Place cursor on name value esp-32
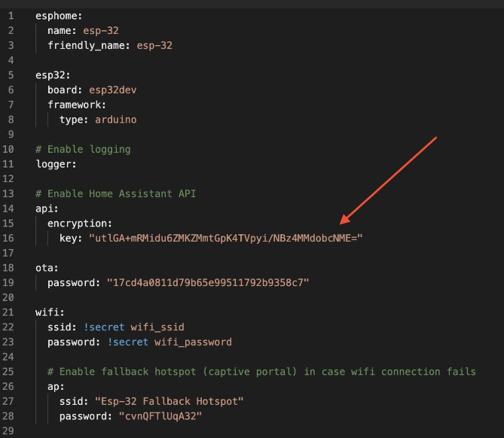This screenshot has width=504, height=438. [x=101, y=31]
